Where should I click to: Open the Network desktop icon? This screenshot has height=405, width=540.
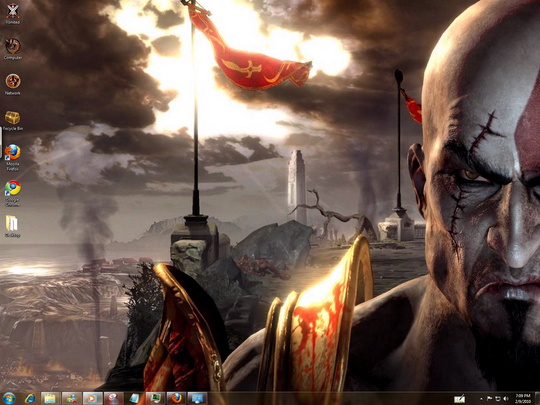(13, 84)
